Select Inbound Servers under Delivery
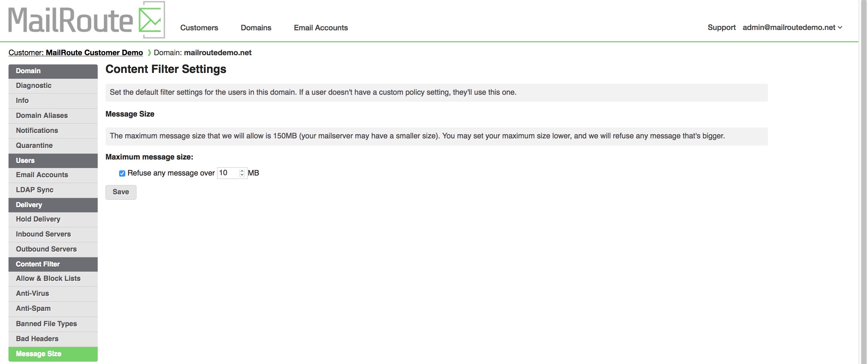Screen dimensions: 868x364 point(53,234)
